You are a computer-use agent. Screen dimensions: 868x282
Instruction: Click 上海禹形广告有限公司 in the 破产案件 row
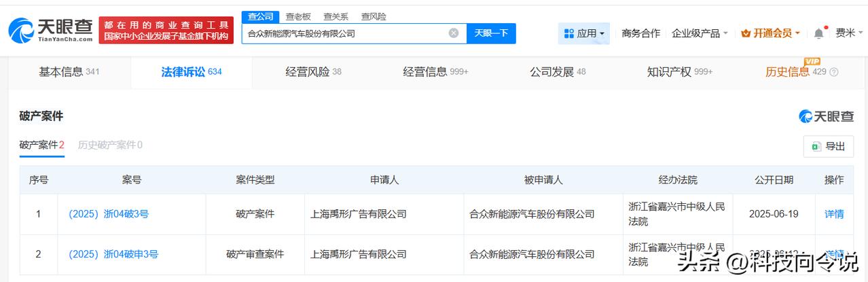click(x=358, y=214)
